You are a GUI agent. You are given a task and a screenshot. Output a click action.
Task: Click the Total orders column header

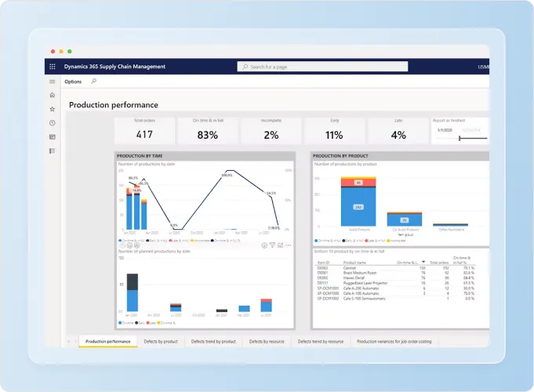(439, 263)
